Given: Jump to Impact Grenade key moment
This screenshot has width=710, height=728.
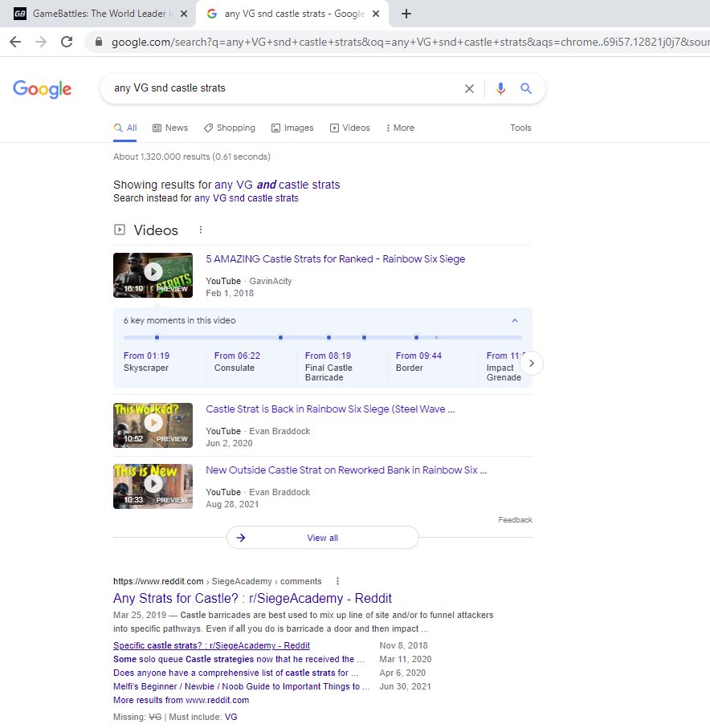Looking at the screenshot, I should (x=504, y=366).
